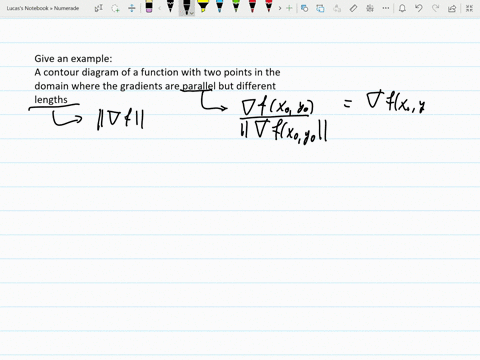Show the Ruler tool

point(353,8)
